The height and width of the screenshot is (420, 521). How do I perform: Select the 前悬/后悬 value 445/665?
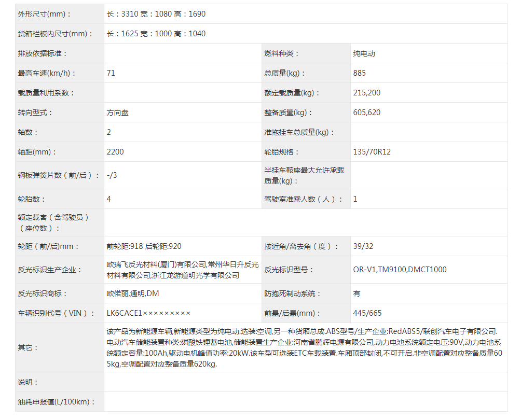coord(367,313)
